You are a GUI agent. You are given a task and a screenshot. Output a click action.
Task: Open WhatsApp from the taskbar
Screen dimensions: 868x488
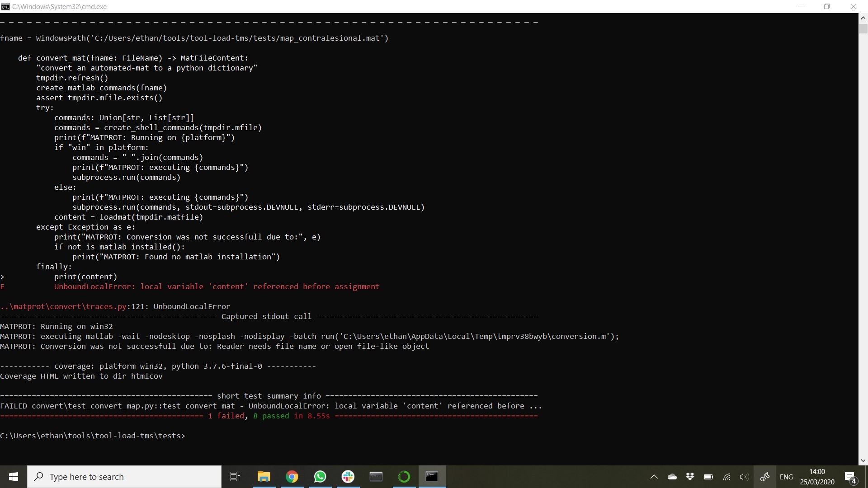pyautogui.click(x=320, y=477)
